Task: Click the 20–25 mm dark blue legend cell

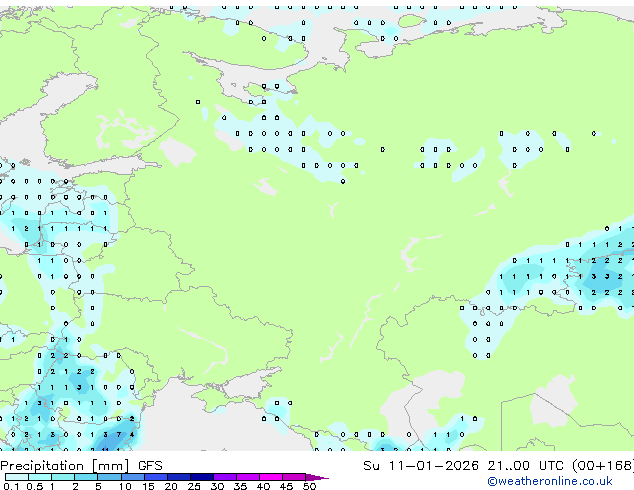Action: [179, 477]
